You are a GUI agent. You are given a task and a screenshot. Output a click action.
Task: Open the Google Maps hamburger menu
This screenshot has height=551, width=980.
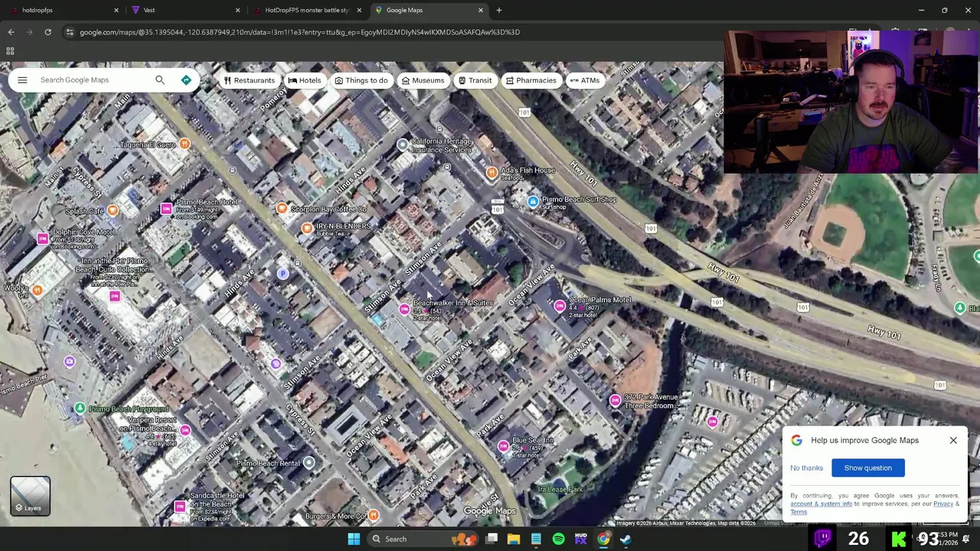click(22, 80)
